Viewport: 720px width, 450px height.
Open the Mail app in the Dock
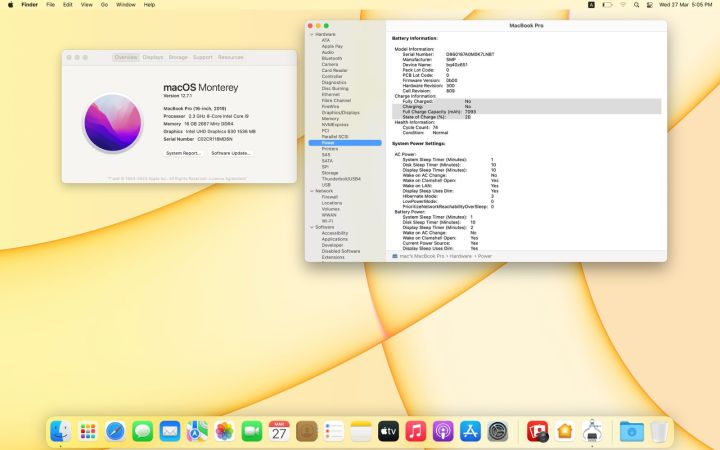click(170, 431)
